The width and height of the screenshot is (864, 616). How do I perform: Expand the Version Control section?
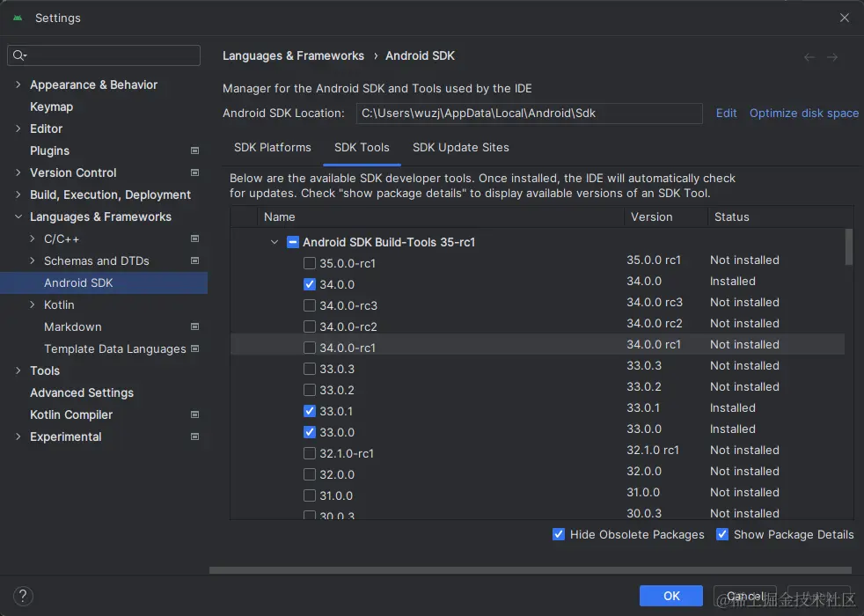click(18, 172)
